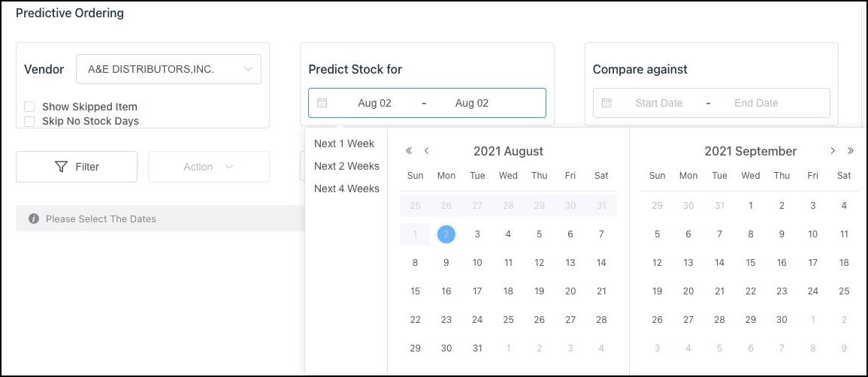Pick September 15 in the calendar
This screenshot has width=868, height=377.
pyautogui.click(x=751, y=263)
